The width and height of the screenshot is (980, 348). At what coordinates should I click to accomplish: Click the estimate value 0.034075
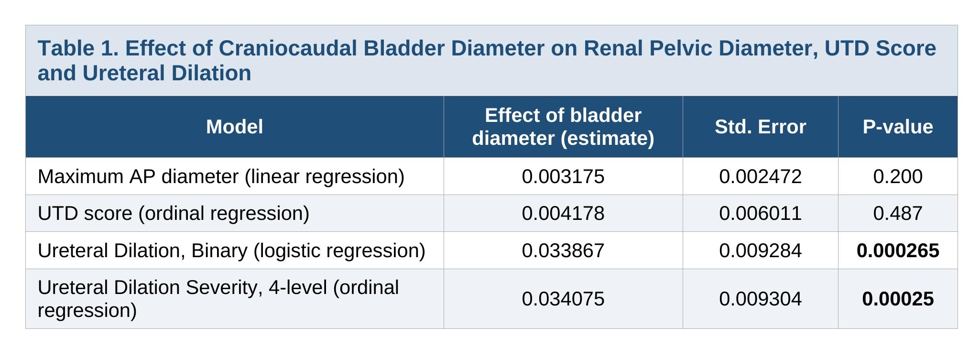coord(563,299)
